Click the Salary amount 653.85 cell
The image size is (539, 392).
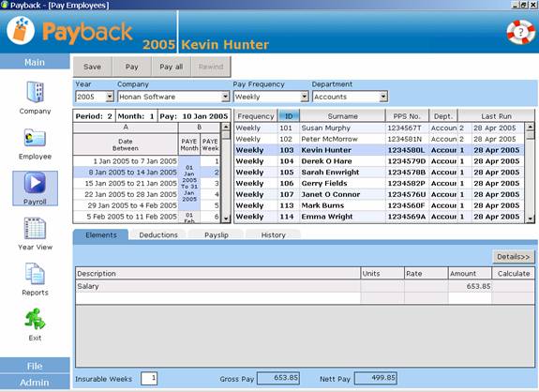tap(470, 286)
